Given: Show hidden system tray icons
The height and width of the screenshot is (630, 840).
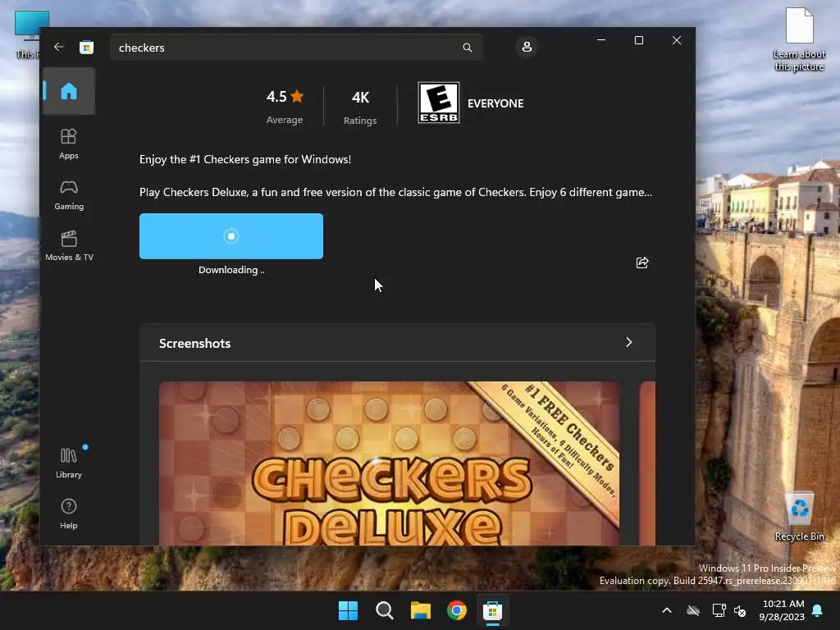Looking at the screenshot, I should coord(667,610).
